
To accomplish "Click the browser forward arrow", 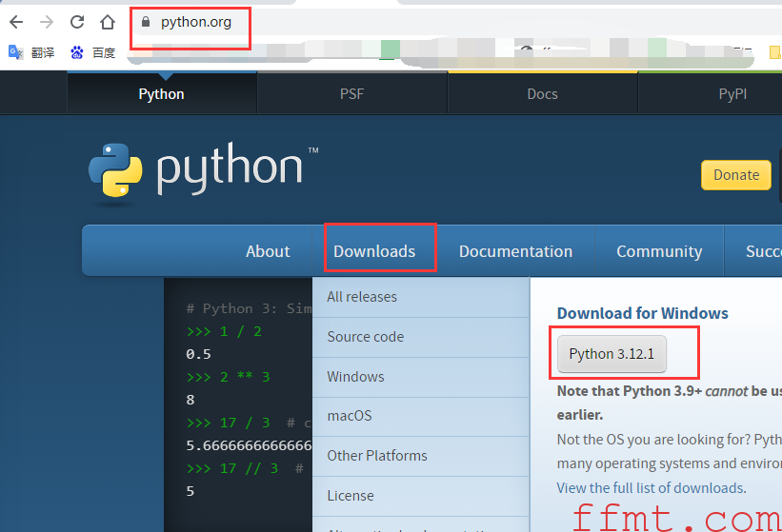I will tap(47, 22).
